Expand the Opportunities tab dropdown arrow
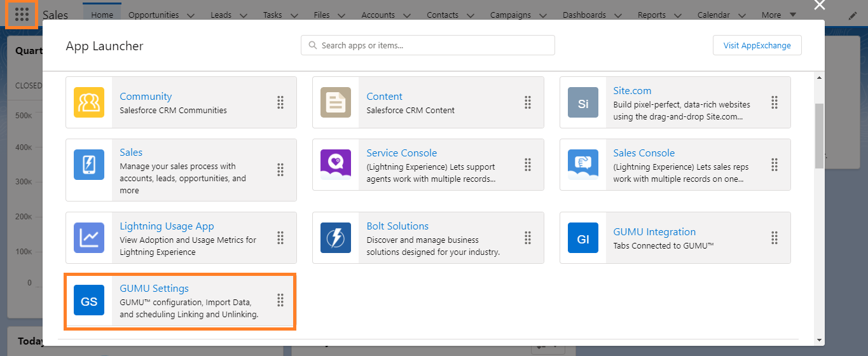 click(x=191, y=15)
